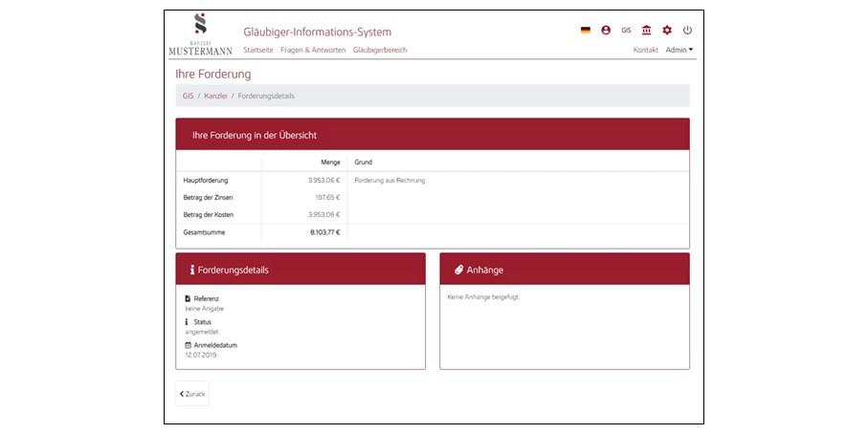Screen dimensions: 868x434
Task: Open the courthouse building icon
Action: 647,31
